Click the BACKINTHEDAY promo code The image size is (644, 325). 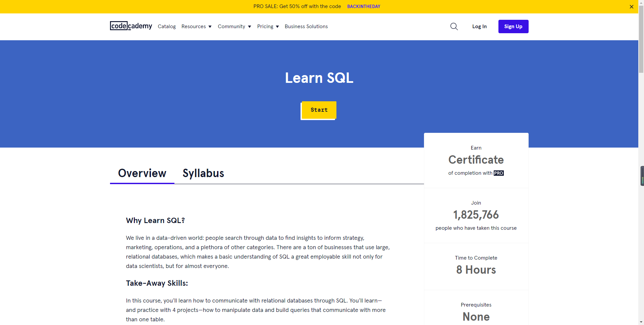click(x=364, y=6)
